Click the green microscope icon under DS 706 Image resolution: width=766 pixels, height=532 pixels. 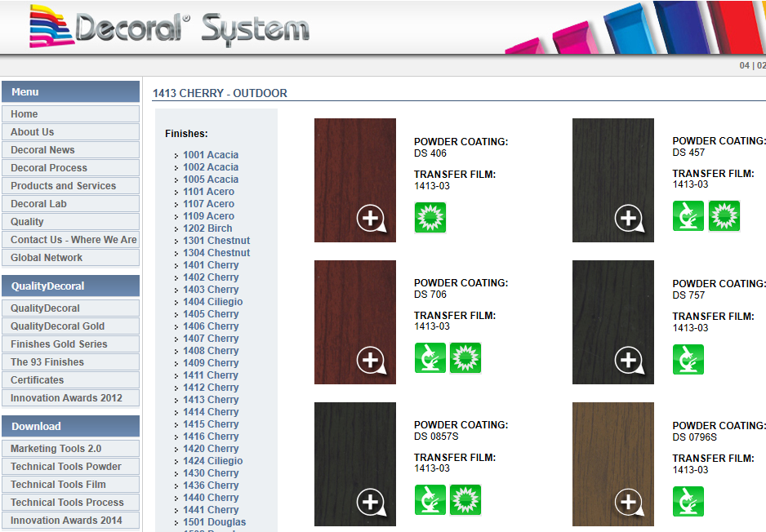click(430, 358)
